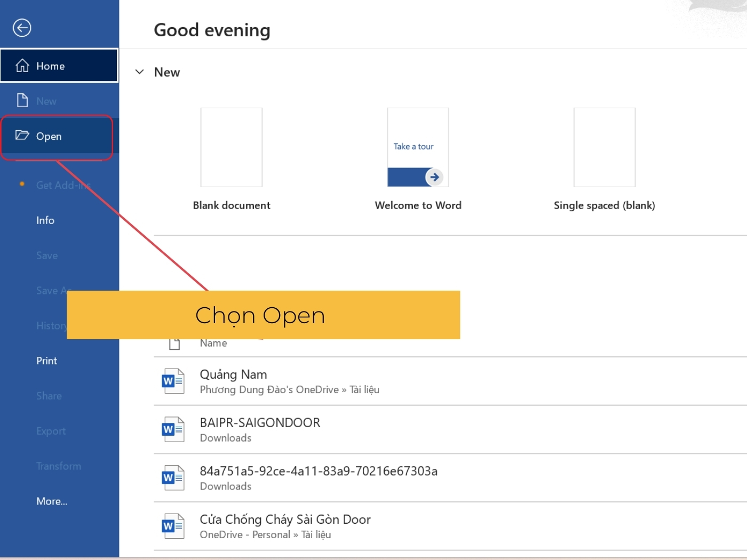This screenshot has width=747, height=560.
Task: Open the BAIPR-SAIGONDOOR document
Action: click(x=450, y=430)
